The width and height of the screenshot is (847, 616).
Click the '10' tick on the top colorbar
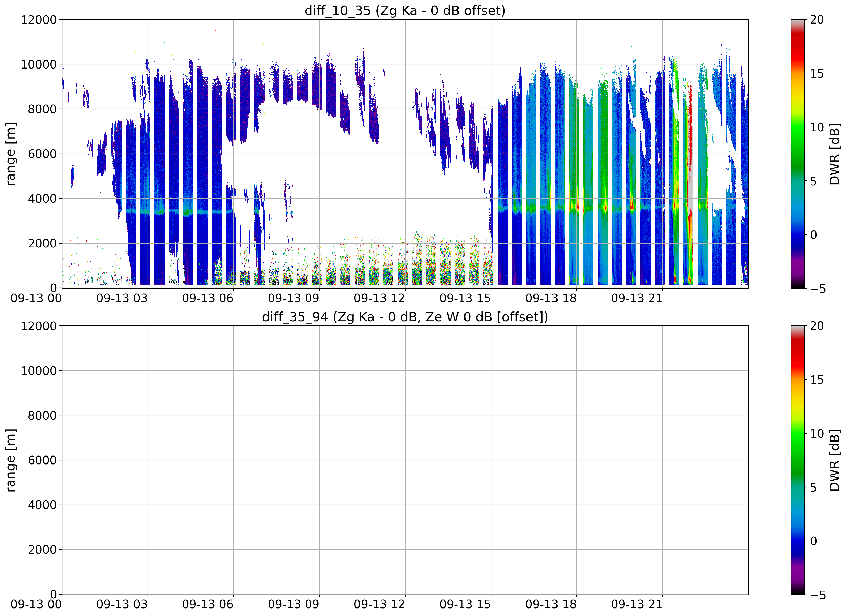point(817,127)
